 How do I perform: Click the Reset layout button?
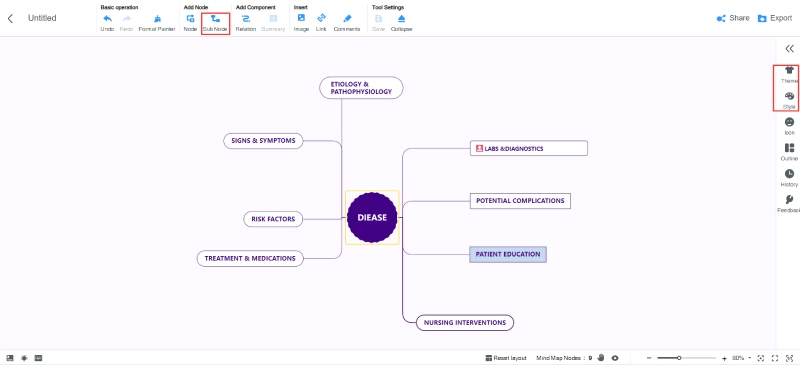pos(506,358)
